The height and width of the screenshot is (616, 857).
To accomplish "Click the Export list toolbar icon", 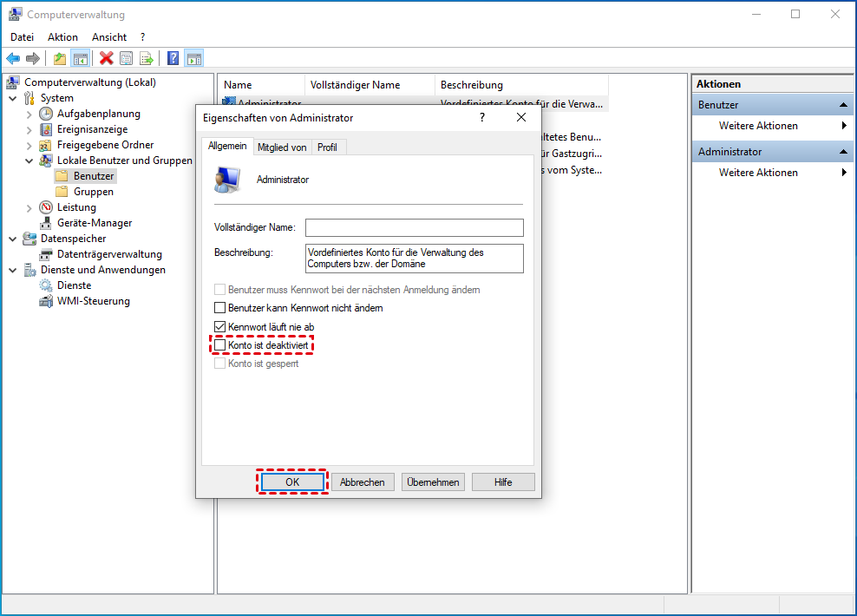I will [x=147, y=58].
